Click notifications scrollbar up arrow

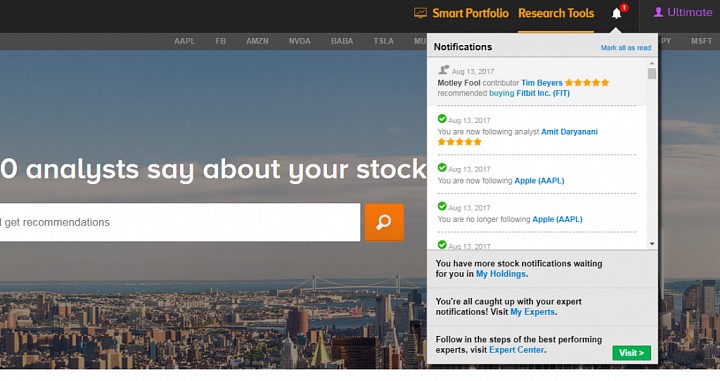click(x=652, y=63)
